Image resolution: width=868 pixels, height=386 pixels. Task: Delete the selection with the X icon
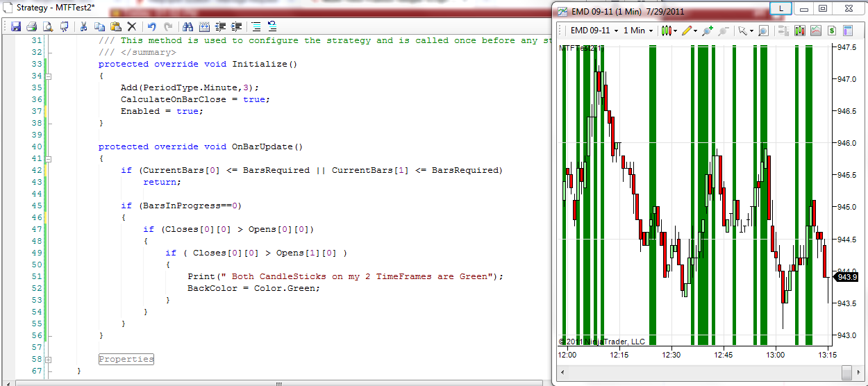pyautogui.click(x=131, y=27)
